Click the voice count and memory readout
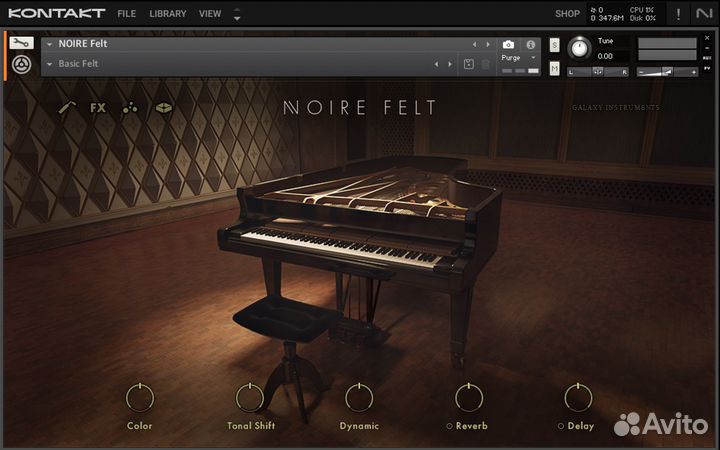Screen dimensions: 720x450 (607, 14)
